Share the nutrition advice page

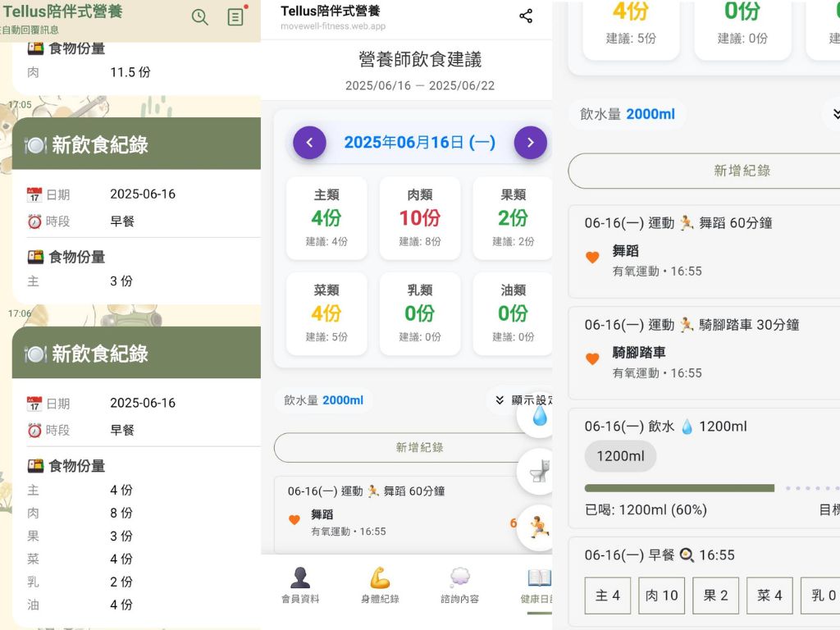point(526,16)
